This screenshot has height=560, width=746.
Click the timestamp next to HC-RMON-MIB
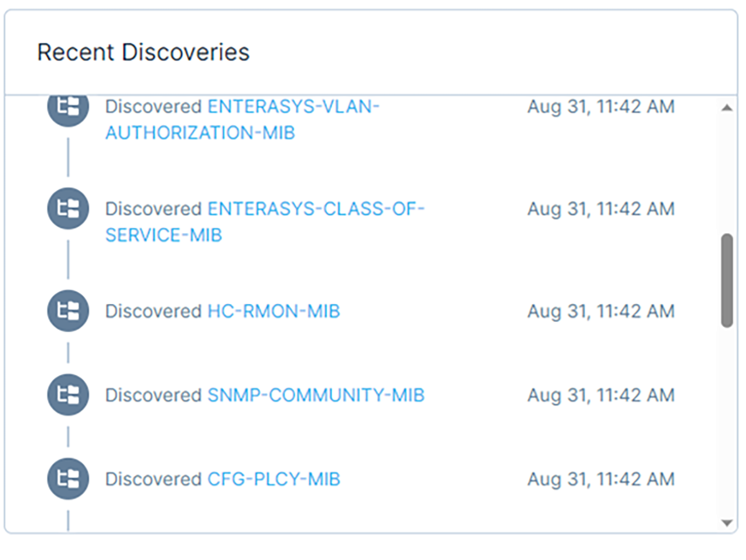point(601,311)
